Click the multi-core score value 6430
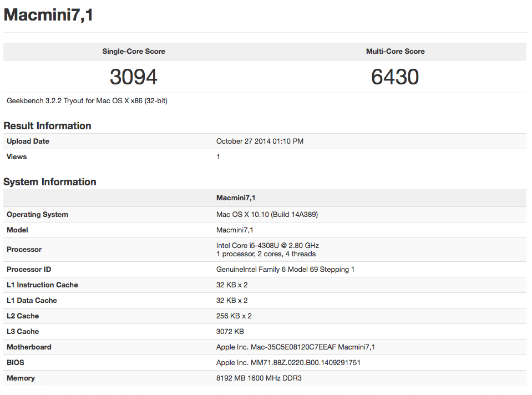 point(395,77)
